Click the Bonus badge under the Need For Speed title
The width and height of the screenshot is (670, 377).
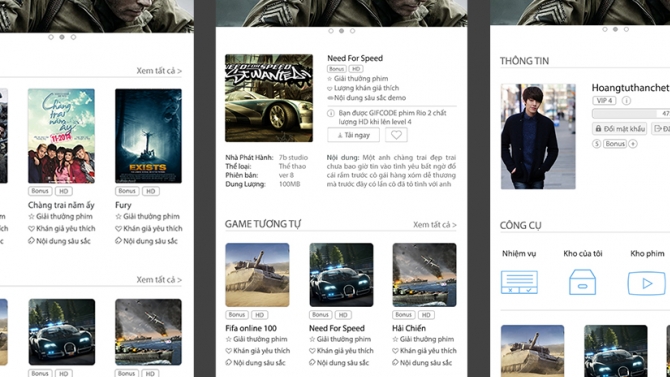tap(337, 69)
